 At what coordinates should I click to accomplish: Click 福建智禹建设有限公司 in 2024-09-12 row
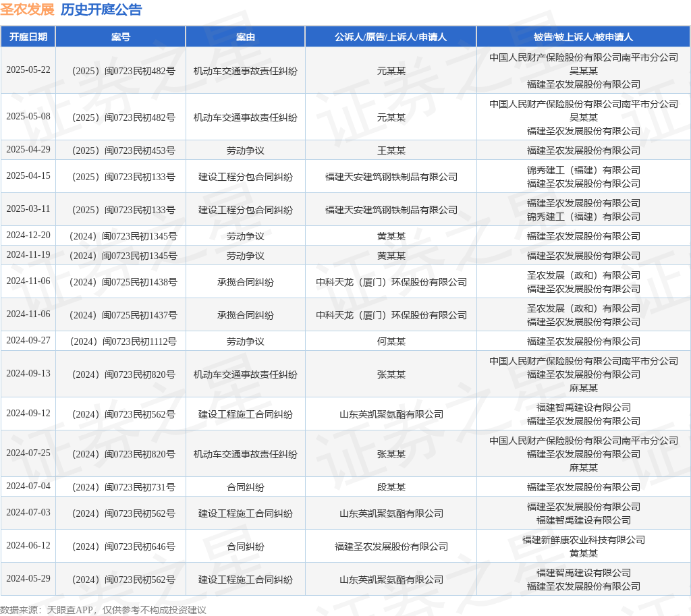coord(584,408)
